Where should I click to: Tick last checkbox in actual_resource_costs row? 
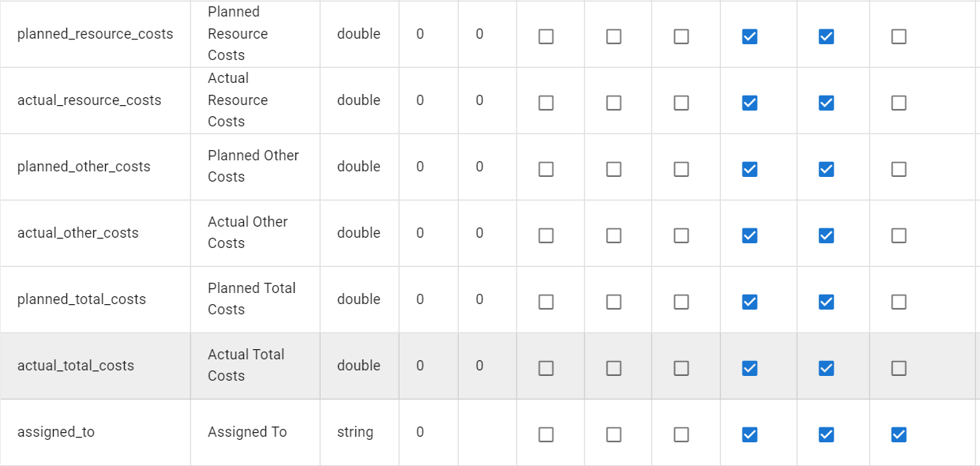899,103
